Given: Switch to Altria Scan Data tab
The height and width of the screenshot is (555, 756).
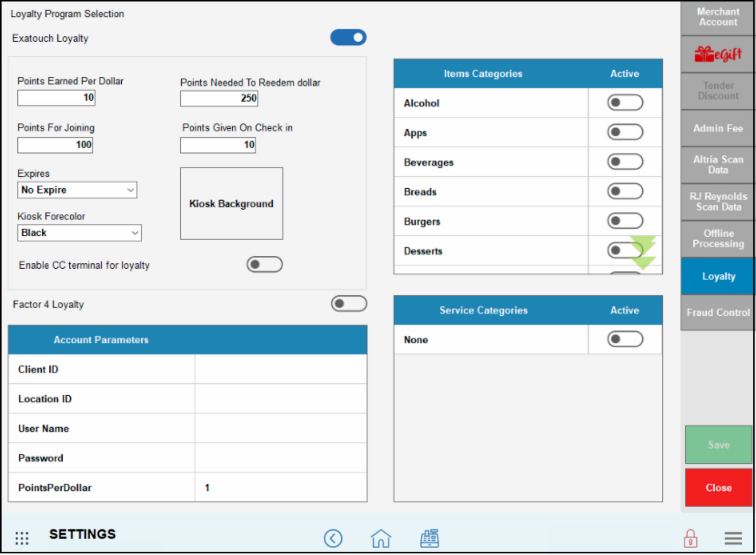Looking at the screenshot, I should point(718,165).
